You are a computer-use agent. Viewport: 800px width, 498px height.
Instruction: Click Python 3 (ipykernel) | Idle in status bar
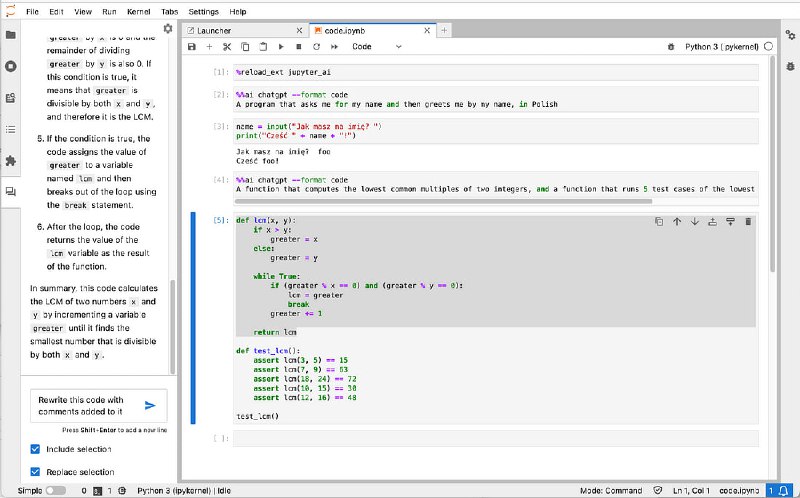184,491
